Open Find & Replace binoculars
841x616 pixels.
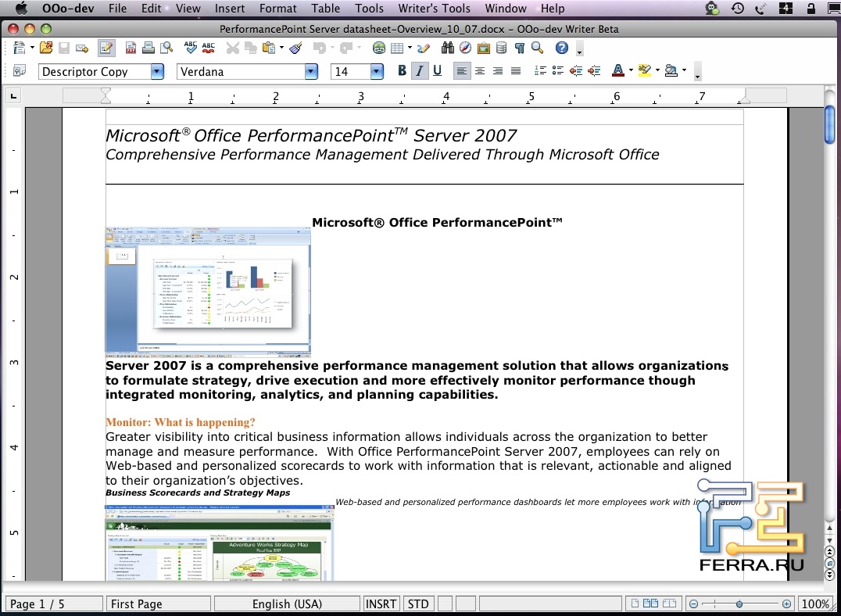tap(448, 48)
